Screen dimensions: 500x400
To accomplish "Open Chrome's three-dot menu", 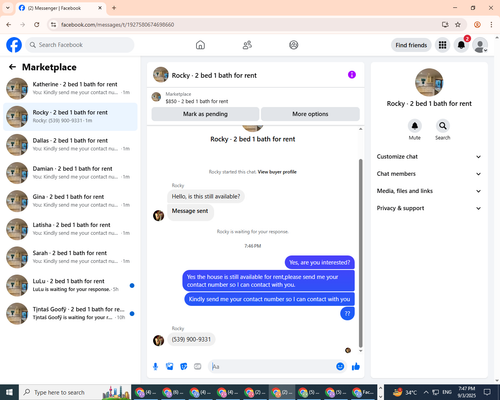I will pyautogui.click(x=491, y=25).
